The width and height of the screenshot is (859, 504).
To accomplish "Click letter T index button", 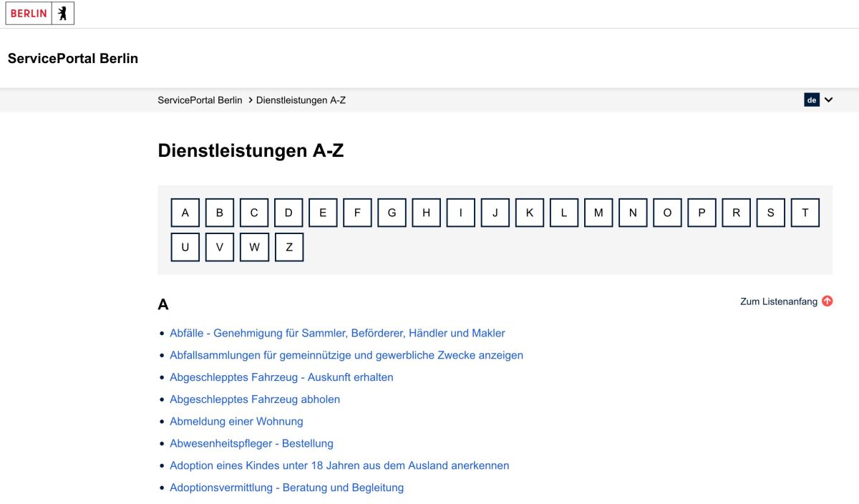I will click(x=805, y=213).
